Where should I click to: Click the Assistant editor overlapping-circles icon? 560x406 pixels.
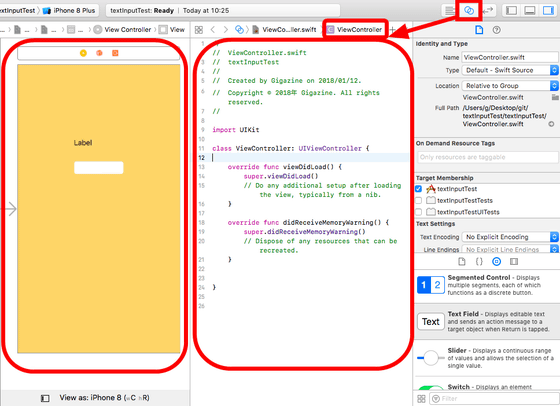[469, 10]
